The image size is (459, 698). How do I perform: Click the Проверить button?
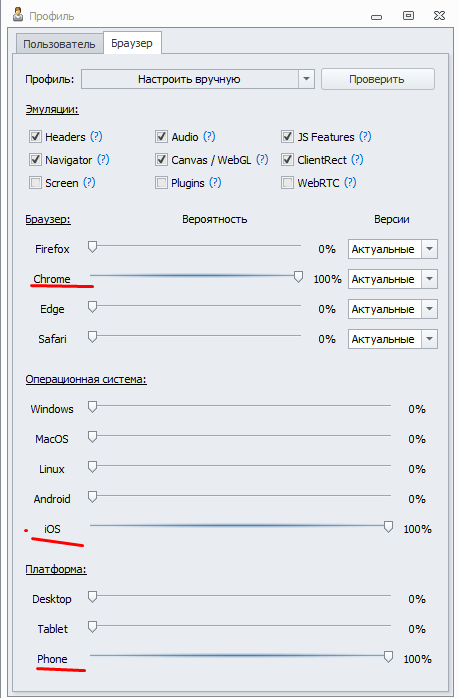point(378,79)
